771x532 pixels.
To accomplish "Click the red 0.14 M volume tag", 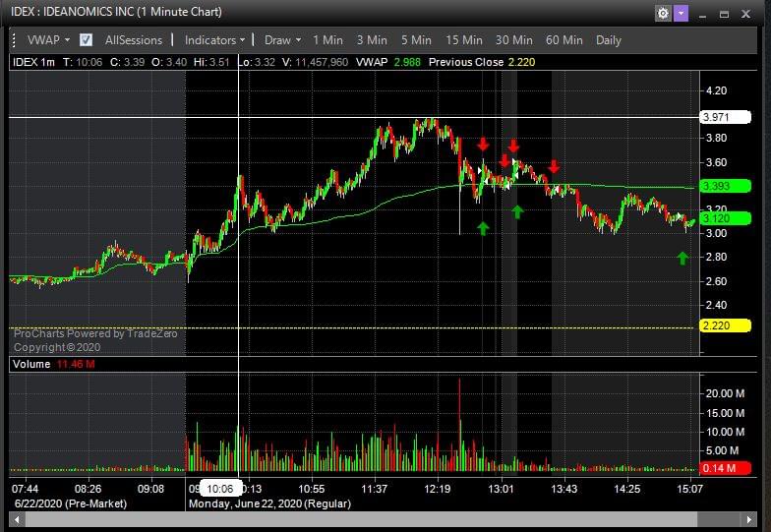I will pos(726,468).
